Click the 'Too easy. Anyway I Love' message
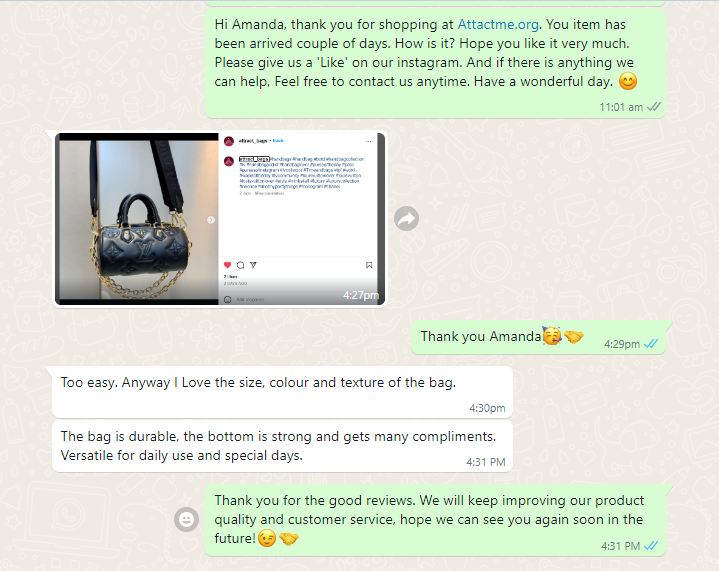 282,393
